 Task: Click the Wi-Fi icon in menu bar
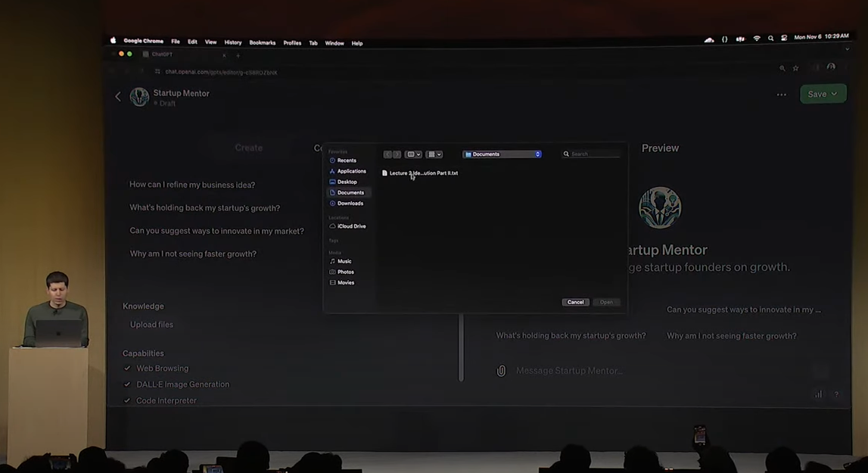click(756, 39)
